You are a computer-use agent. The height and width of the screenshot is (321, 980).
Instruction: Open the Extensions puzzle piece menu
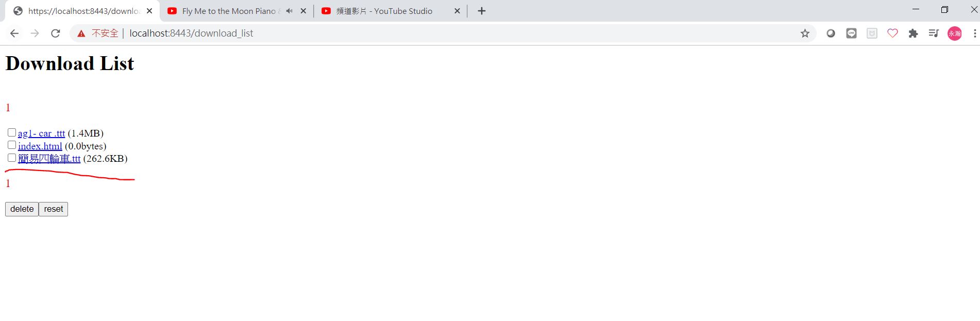click(913, 33)
